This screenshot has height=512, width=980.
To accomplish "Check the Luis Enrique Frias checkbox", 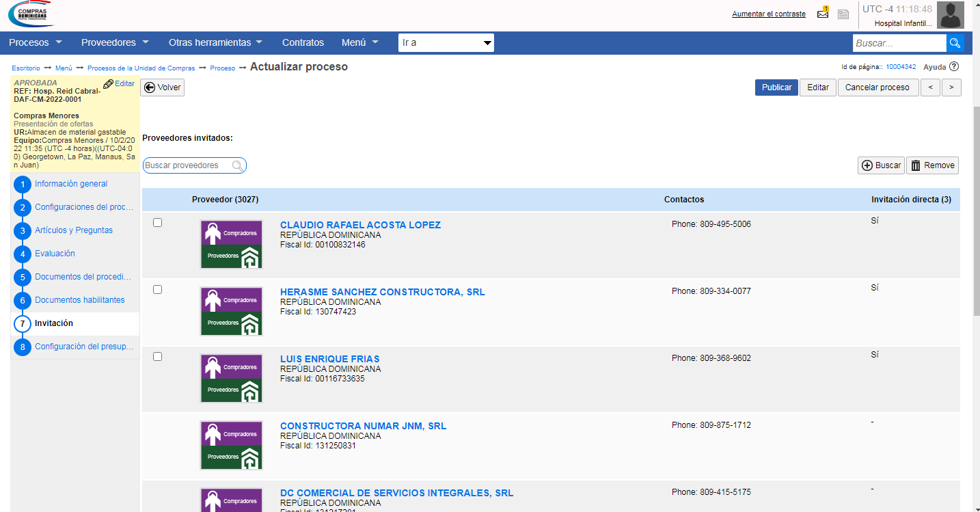I will 158,357.
